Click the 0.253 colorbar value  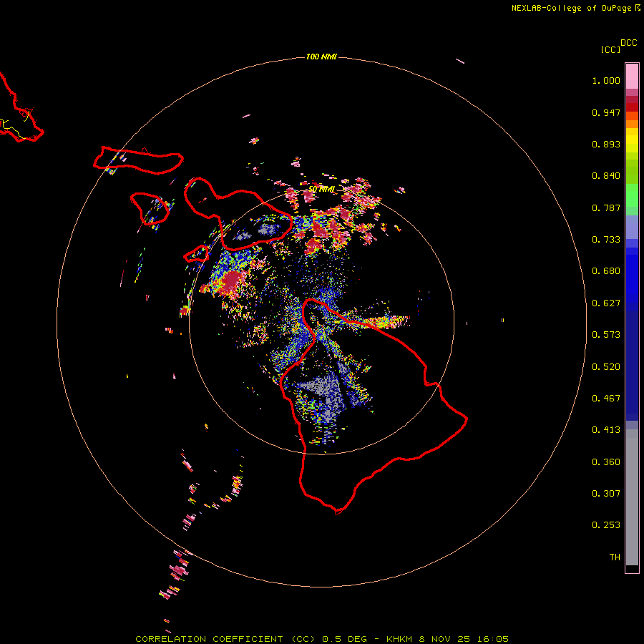click(x=606, y=525)
